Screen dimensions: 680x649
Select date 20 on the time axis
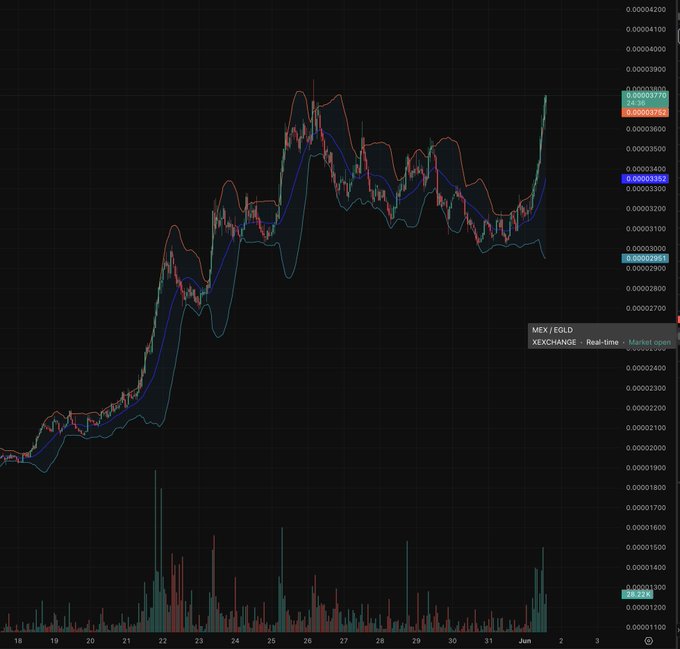tap(90, 641)
